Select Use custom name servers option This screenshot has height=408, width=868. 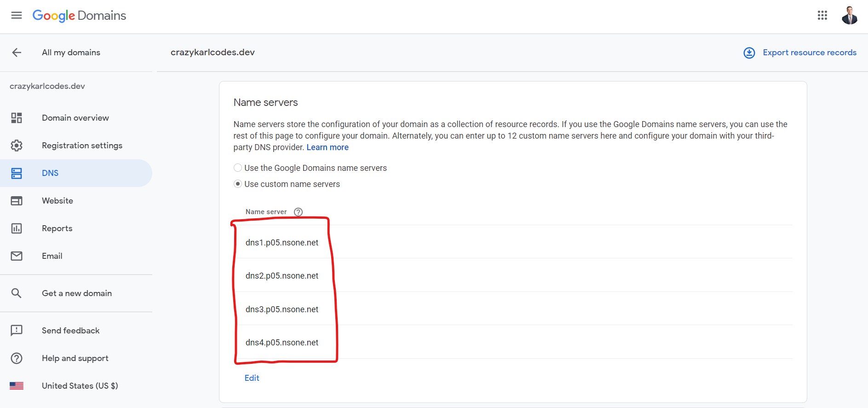coord(238,184)
